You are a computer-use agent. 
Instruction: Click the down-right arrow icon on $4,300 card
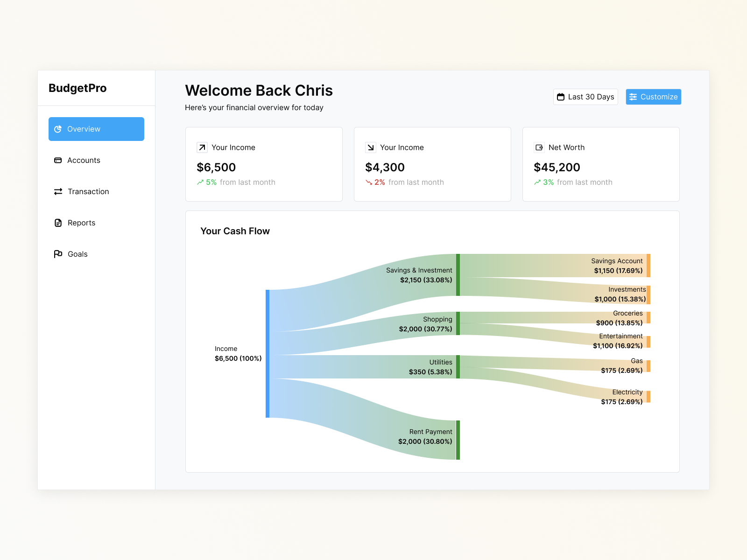coord(371,147)
